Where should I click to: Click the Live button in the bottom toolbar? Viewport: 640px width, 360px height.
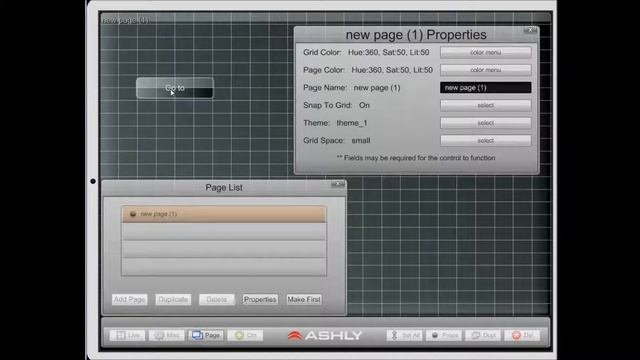coord(127,336)
